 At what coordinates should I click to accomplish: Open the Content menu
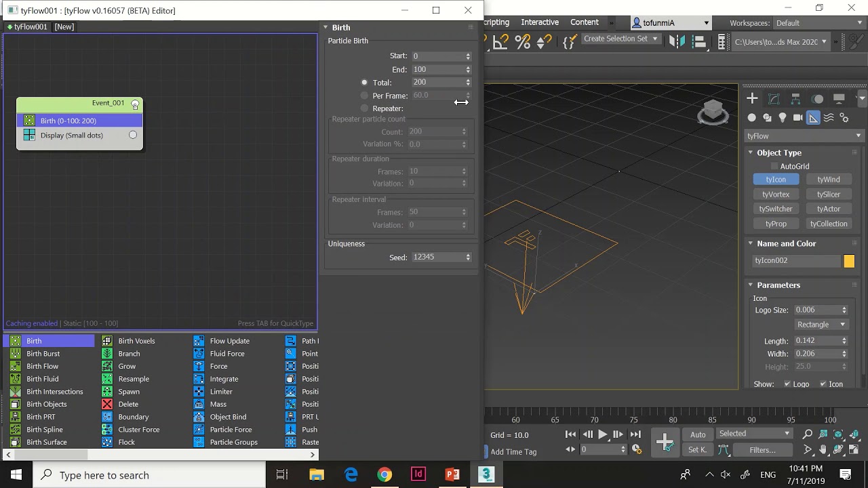[x=585, y=22]
